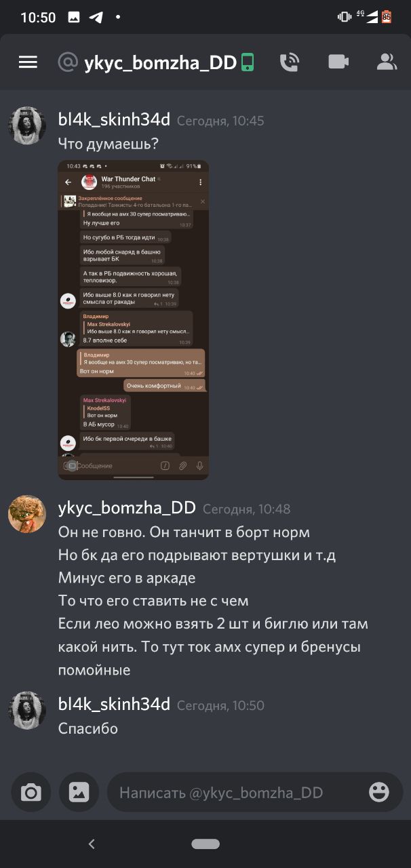Tap the channel title ykyc_bomzha_DD

tap(160, 62)
